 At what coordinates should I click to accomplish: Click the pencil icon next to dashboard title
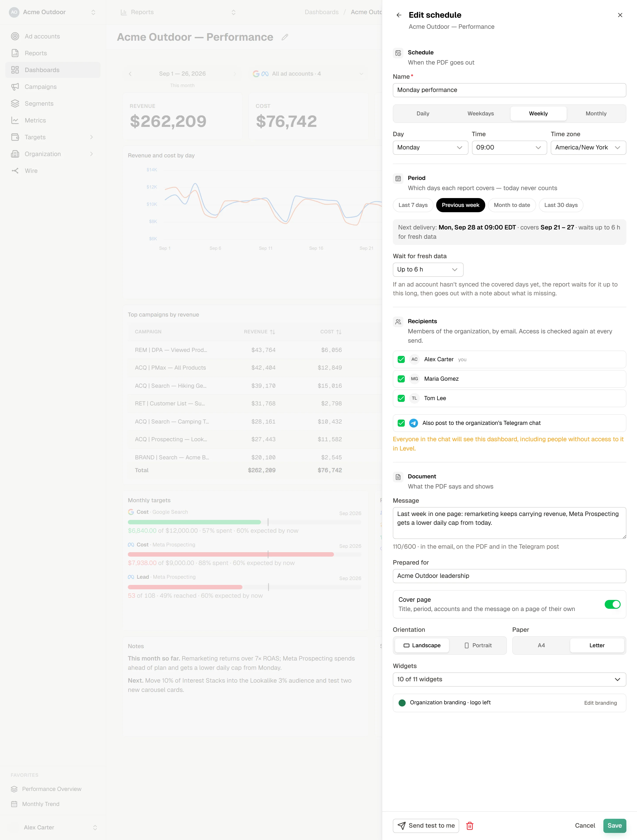point(285,37)
